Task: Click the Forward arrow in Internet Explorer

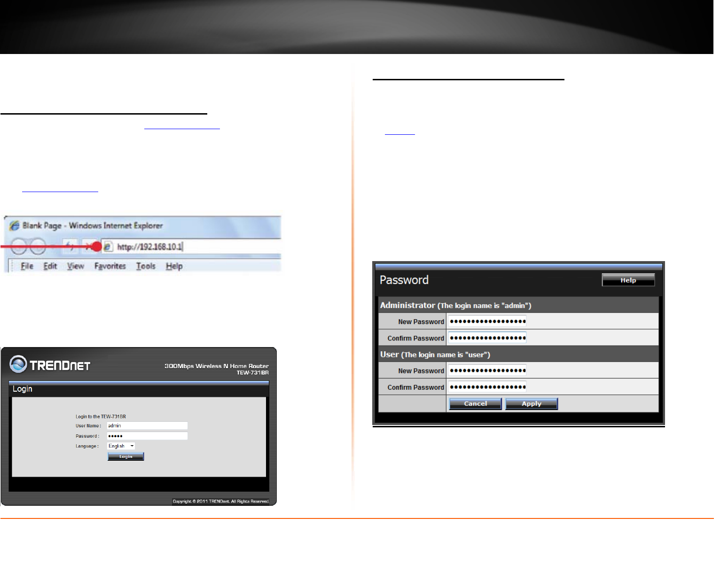Action: pos(38,246)
